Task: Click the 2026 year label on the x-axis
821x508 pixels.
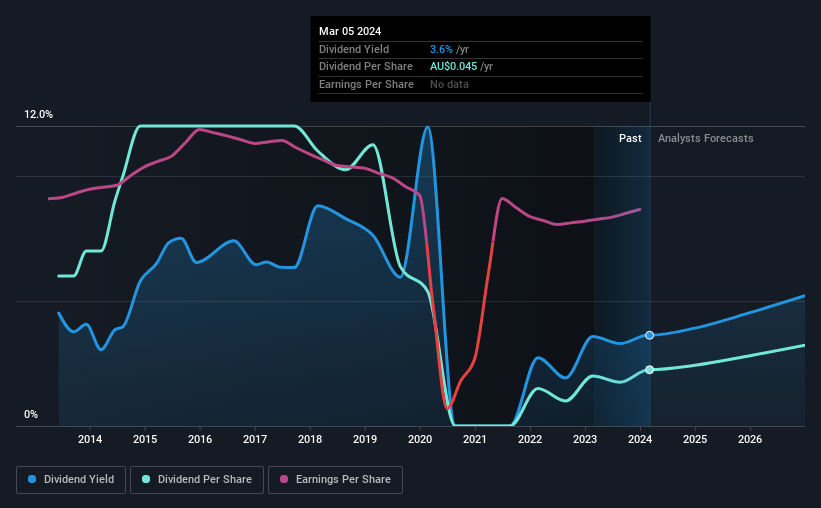Action: point(750,439)
